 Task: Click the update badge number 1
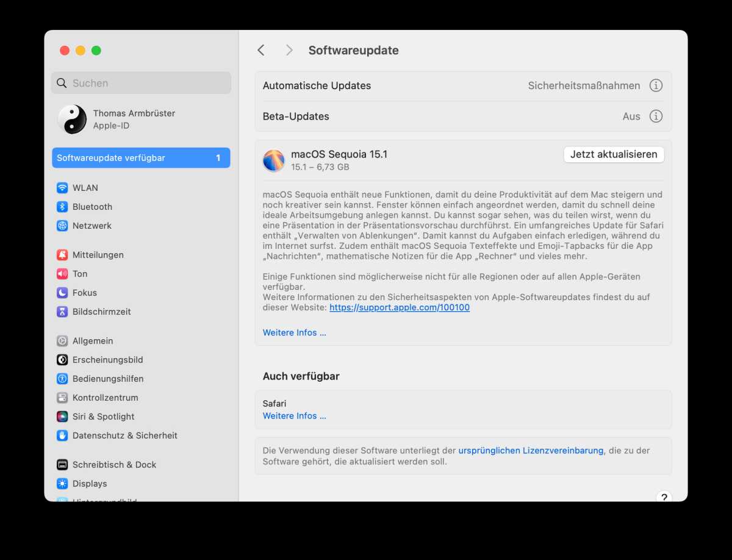(x=218, y=157)
